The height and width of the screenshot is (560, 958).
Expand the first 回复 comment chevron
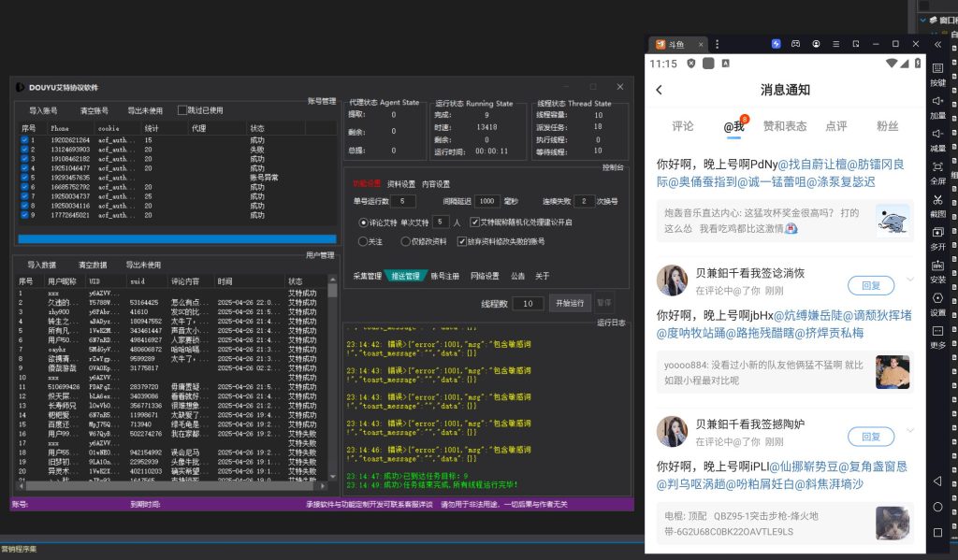(910, 280)
